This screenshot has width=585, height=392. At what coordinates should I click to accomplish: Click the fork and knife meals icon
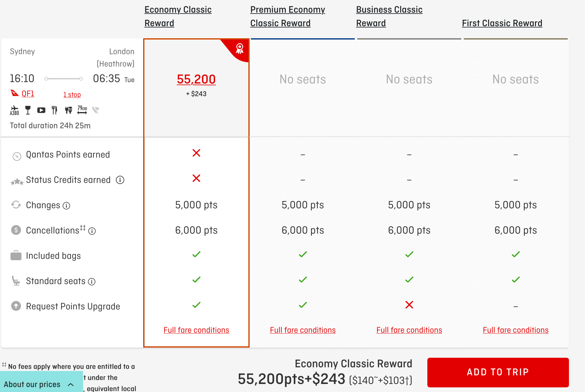[x=55, y=110]
